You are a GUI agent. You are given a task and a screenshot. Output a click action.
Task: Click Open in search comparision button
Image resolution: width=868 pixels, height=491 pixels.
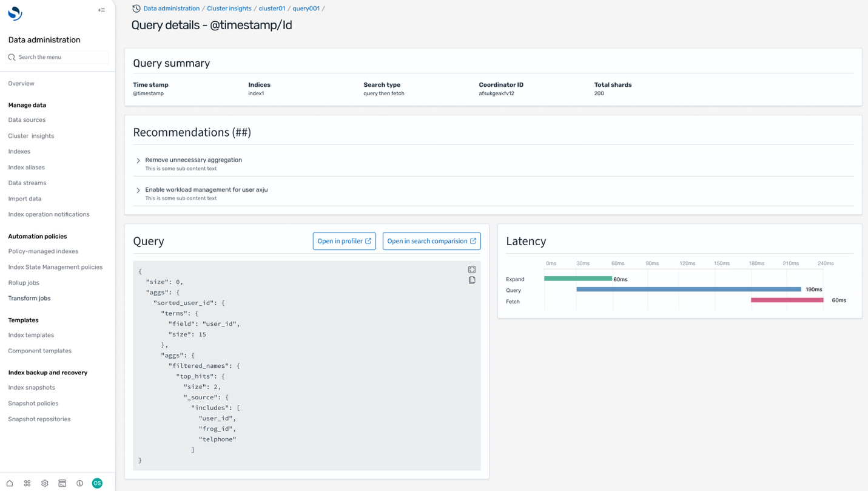431,241
